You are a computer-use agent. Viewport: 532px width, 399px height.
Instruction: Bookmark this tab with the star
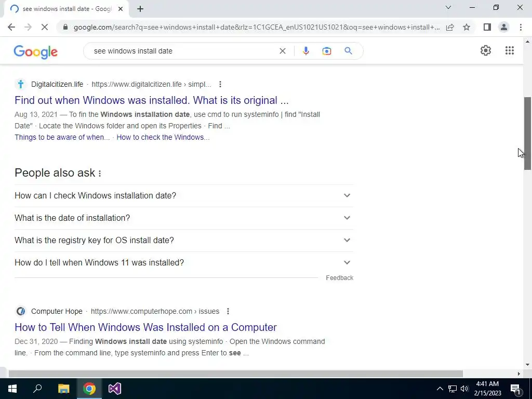coord(467,27)
